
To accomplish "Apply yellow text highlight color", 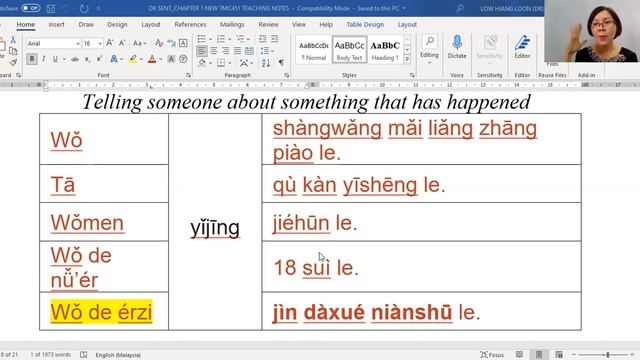I will (x=133, y=59).
